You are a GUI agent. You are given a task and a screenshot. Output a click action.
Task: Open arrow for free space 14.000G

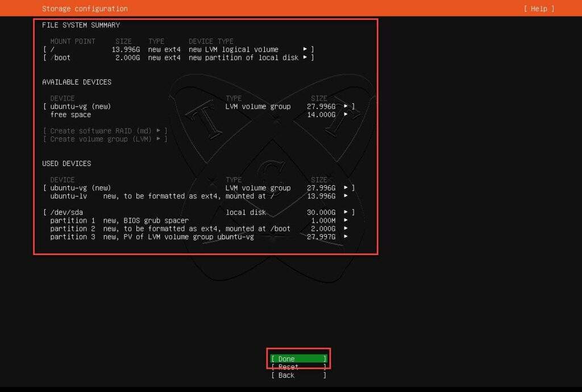pyautogui.click(x=346, y=114)
